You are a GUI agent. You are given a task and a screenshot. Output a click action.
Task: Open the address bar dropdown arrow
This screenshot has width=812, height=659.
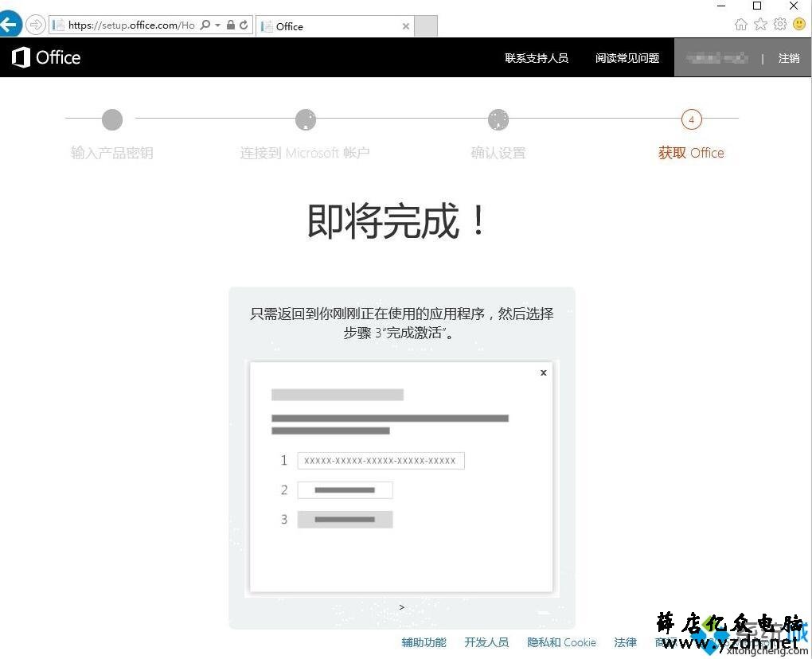217,25
